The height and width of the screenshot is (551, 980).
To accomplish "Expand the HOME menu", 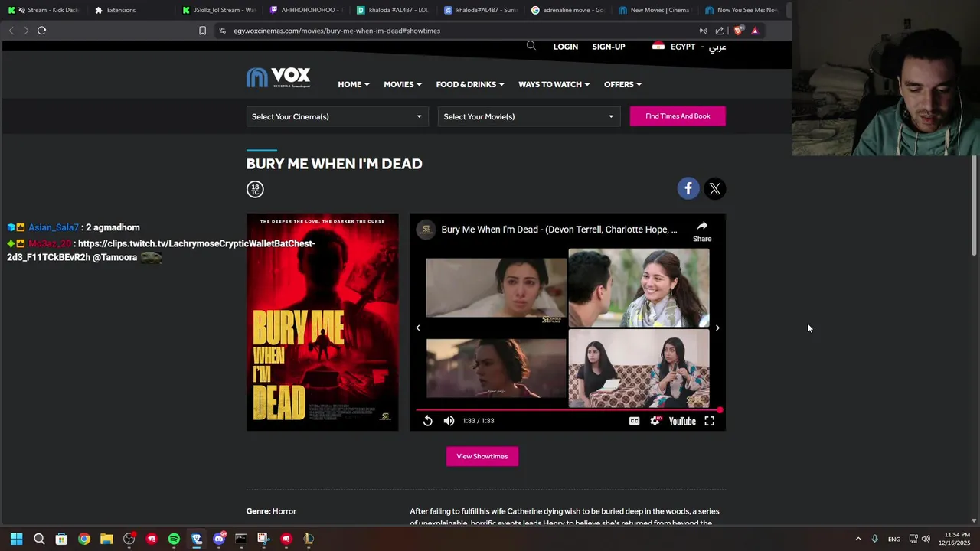I will 354,84.
